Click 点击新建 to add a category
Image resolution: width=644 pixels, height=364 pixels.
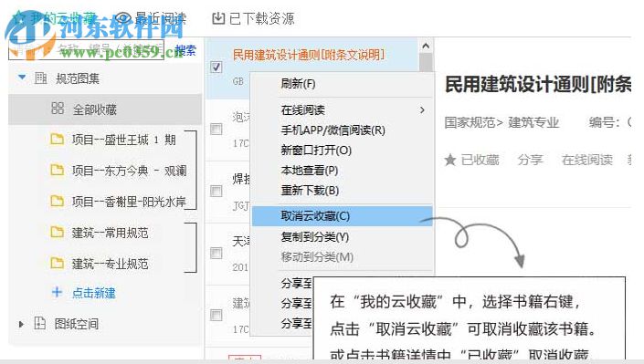pos(94,293)
